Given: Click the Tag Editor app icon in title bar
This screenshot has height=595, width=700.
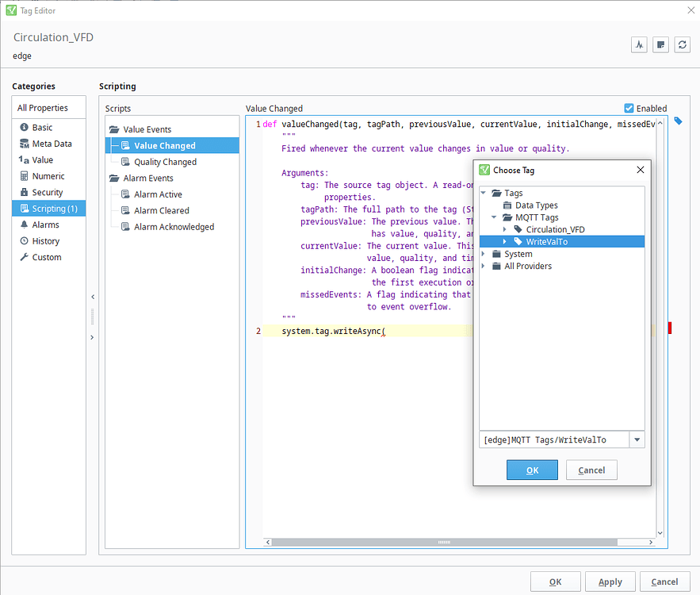Looking at the screenshot, I should point(11,10).
